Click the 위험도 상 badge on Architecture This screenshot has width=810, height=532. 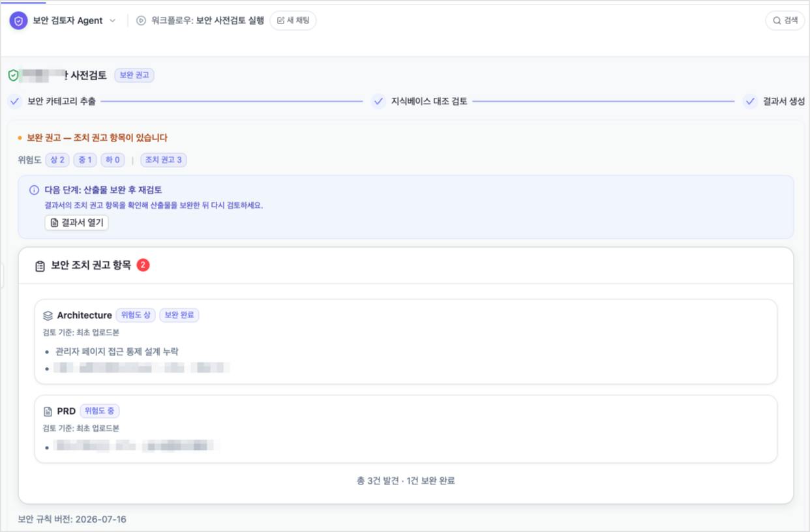tap(136, 316)
